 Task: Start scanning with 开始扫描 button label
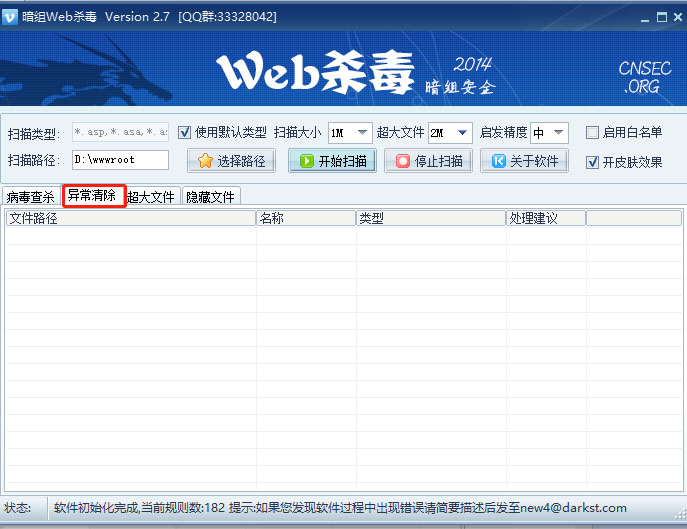click(343, 161)
